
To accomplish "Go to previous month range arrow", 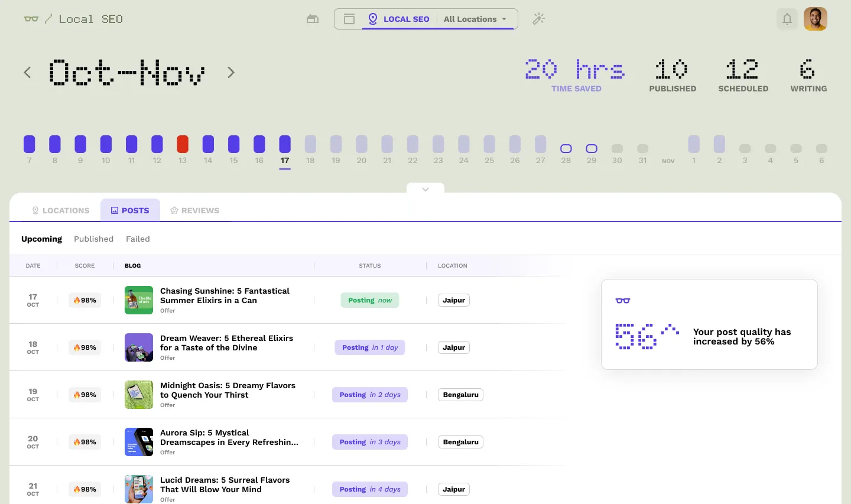I will tap(27, 73).
